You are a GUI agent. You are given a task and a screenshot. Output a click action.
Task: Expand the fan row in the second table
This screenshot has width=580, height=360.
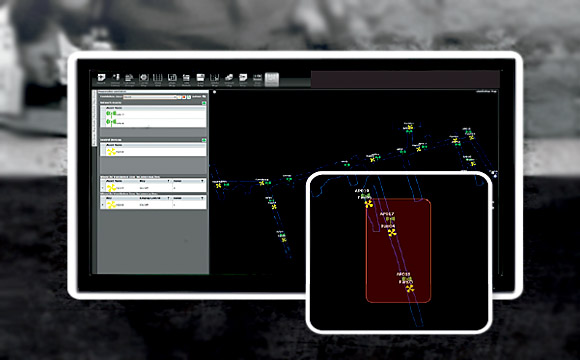[102, 205]
